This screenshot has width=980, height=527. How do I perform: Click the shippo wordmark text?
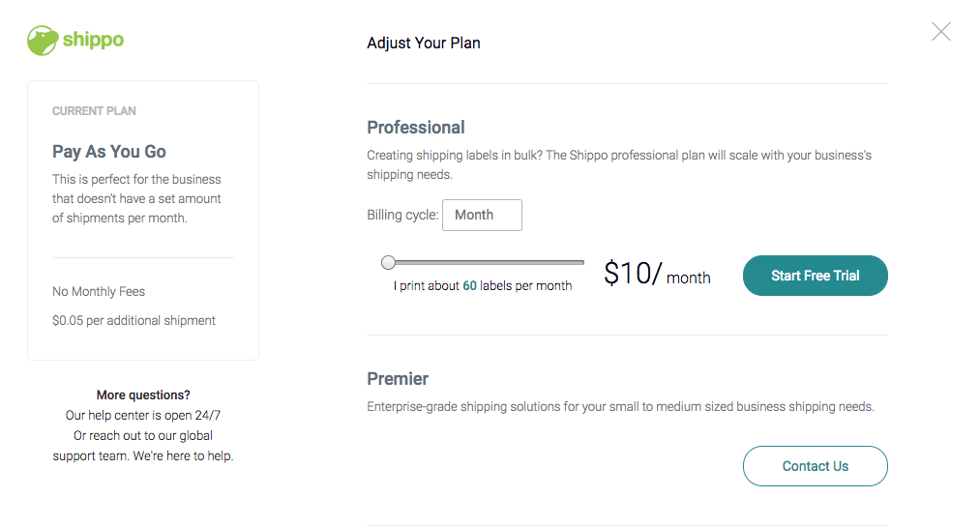[x=93, y=40]
